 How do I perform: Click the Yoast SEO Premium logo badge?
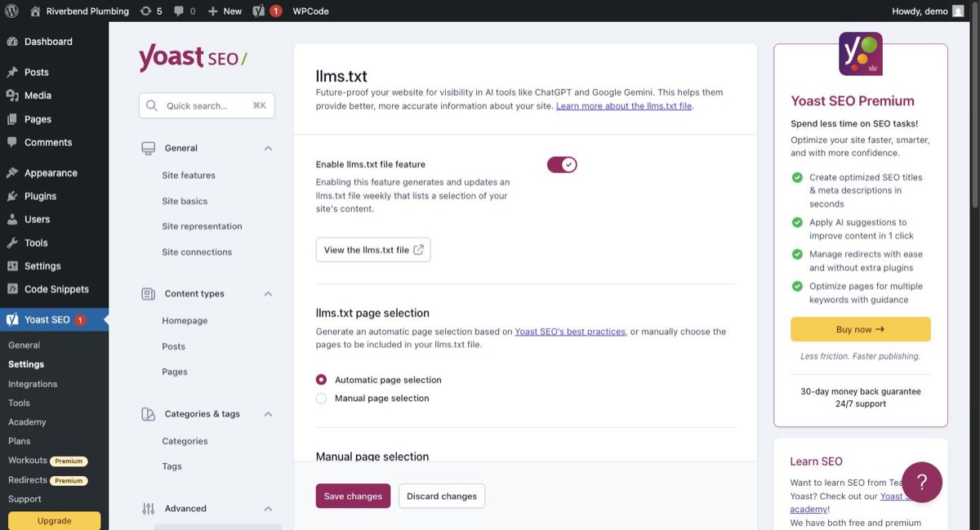pyautogui.click(x=861, y=54)
